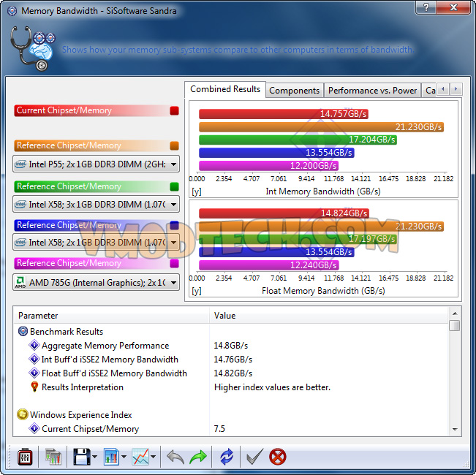
Task: Open the Intel X58 3x1GB reference dropdown
Action: pos(96,204)
